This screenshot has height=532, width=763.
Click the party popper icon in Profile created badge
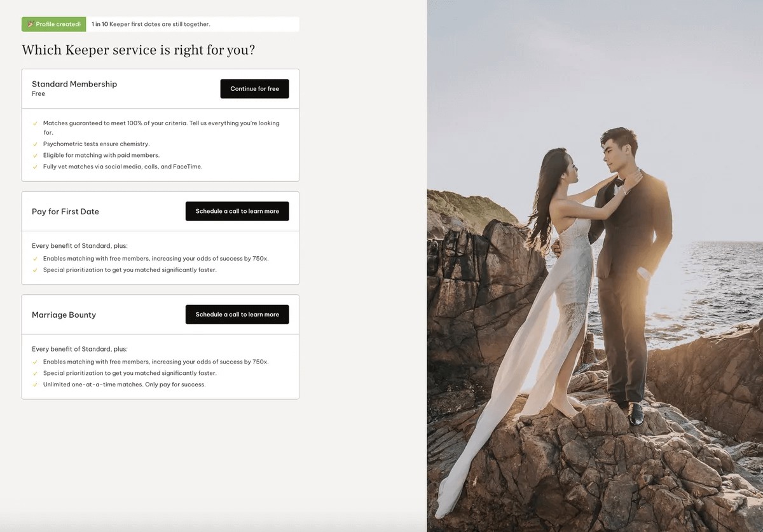[x=31, y=24]
